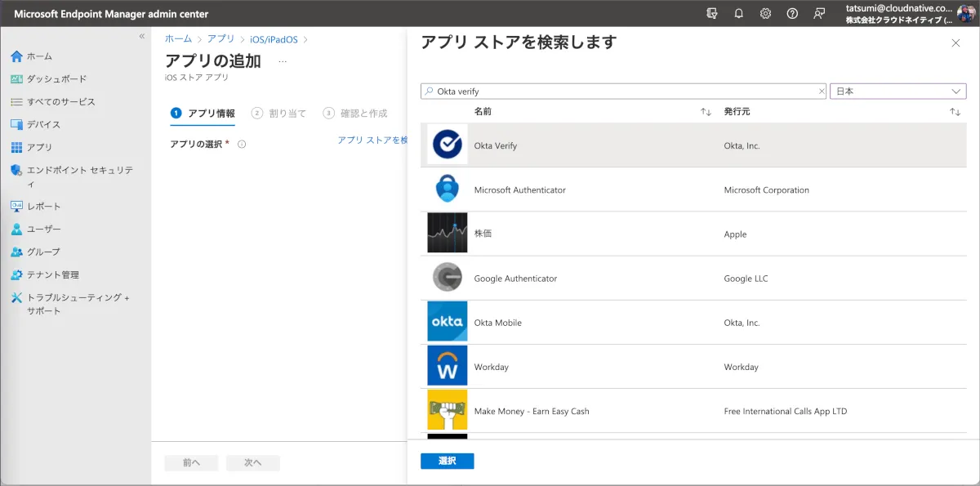Click the Okta Mobile app icon
This screenshot has height=486, width=980.
tap(447, 322)
